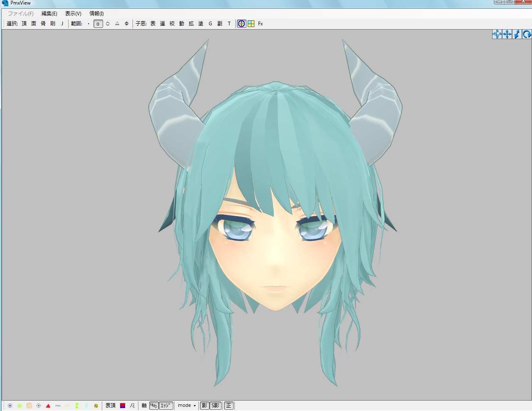The height and width of the screenshot is (411, 532).
Task: Toggle joint selection J
Action: [x=62, y=24]
